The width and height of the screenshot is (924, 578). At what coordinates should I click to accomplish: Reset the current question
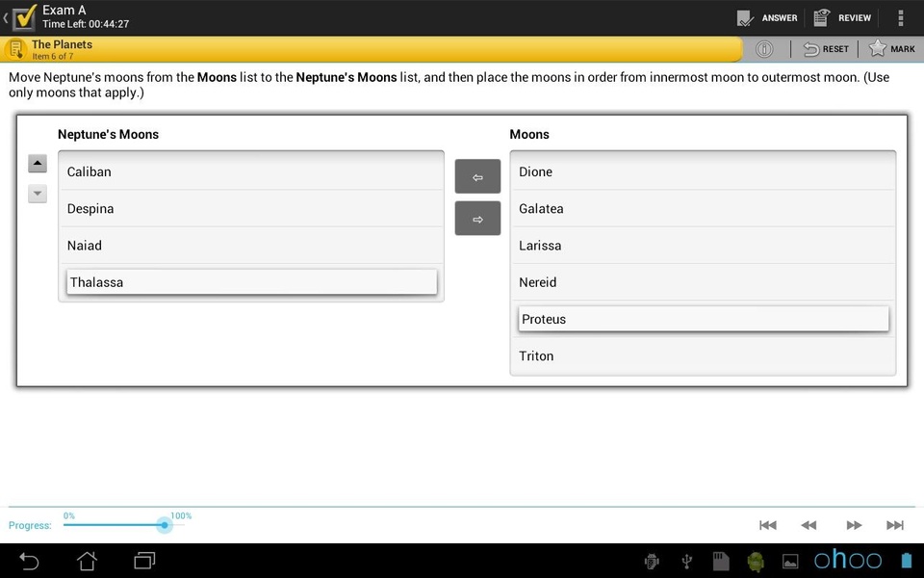(x=826, y=49)
